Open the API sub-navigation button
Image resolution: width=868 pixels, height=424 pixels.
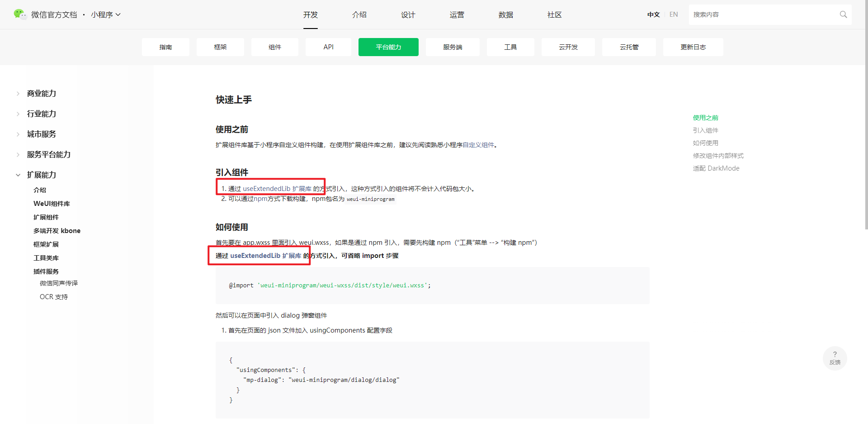click(329, 47)
